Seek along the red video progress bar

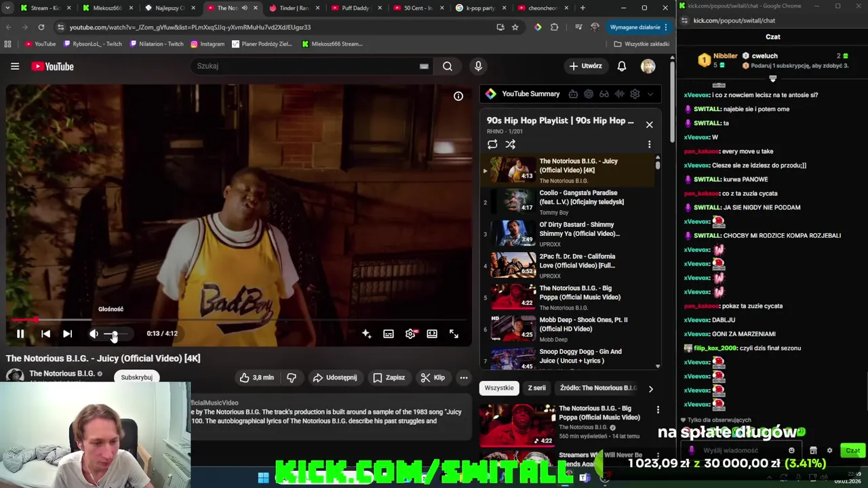coord(237,319)
